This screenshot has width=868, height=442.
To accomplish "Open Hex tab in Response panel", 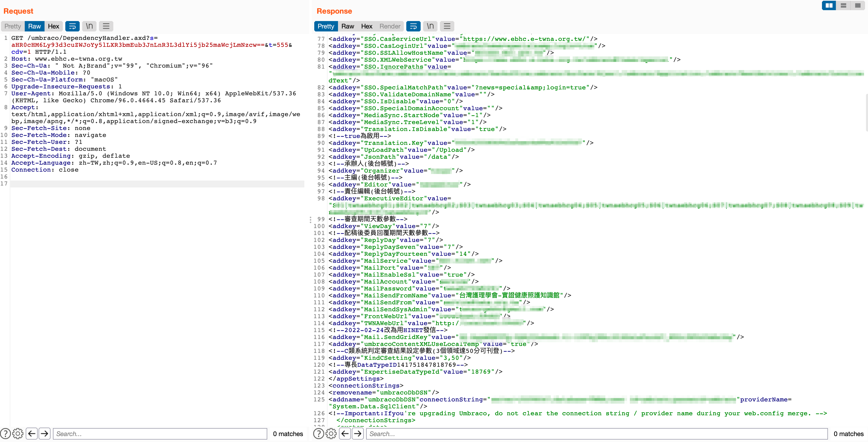I will 367,26.
